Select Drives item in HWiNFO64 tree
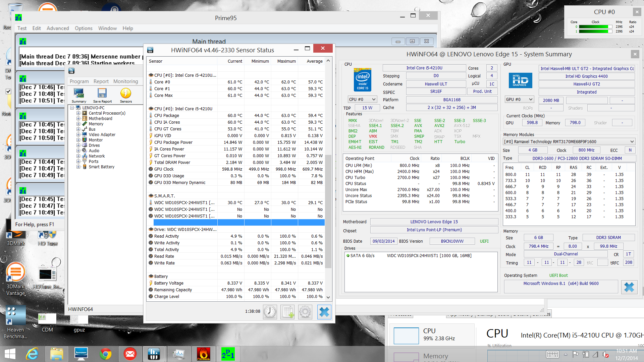This screenshot has width=644, height=362. [94, 145]
